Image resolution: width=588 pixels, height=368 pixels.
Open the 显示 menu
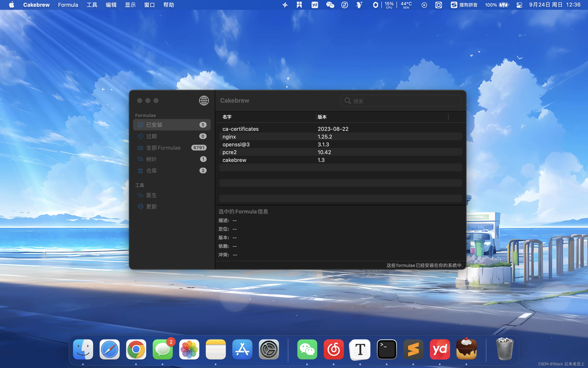click(x=130, y=5)
